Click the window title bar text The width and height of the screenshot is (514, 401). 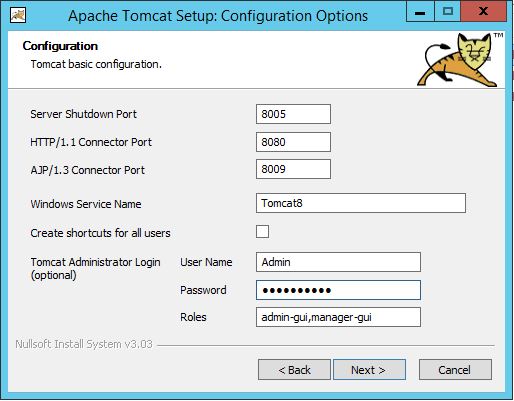tap(218, 16)
